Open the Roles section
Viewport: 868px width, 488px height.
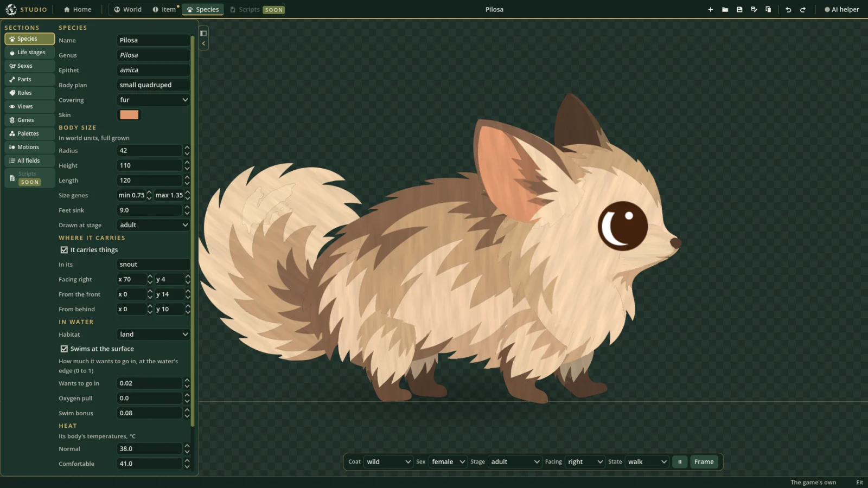(30, 93)
